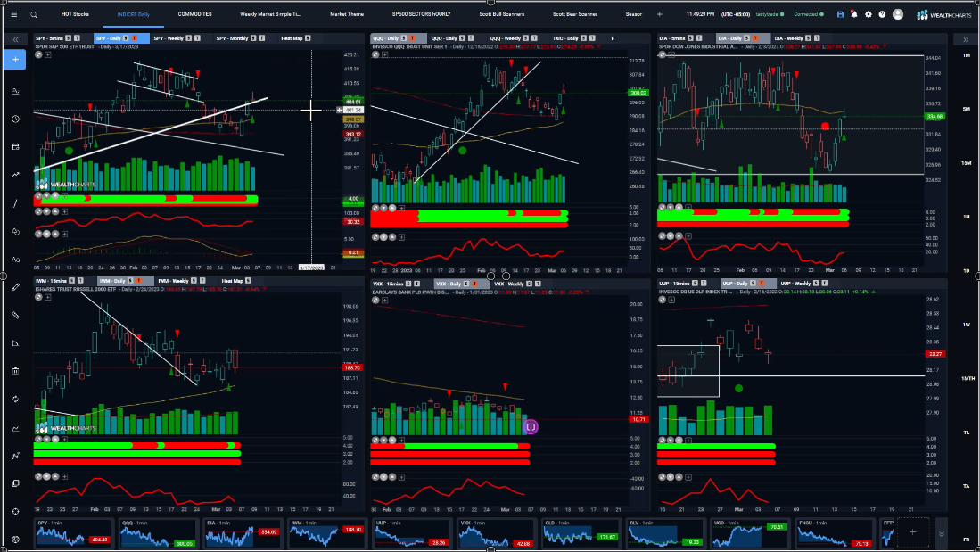Open the COMMODITIES workspace tab
Screen dimensions: 980x552
pos(195,14)
